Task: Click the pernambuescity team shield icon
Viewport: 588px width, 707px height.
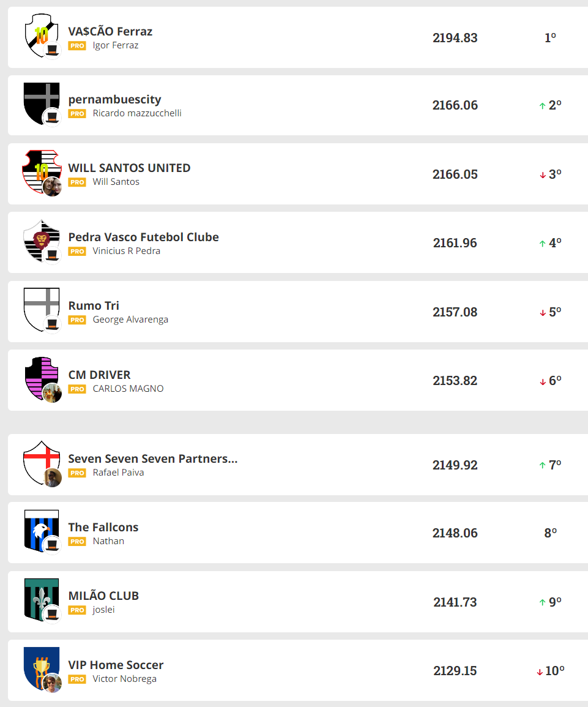Action: click(38, 100)
